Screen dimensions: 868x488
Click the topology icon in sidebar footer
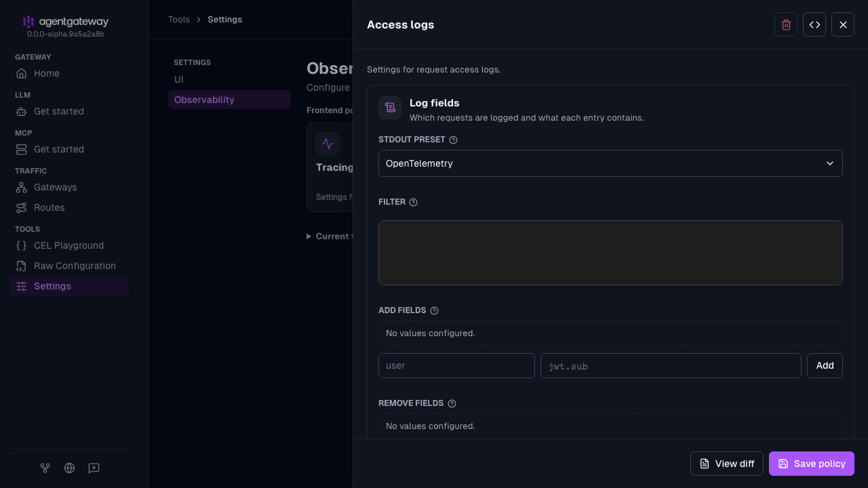tap(45, 468)
